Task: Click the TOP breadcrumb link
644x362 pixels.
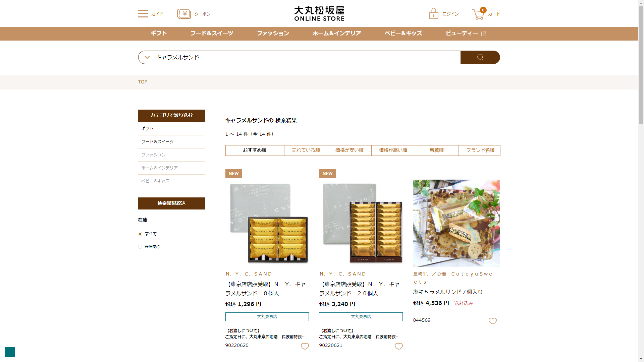Action: click(x=143, y=82)
